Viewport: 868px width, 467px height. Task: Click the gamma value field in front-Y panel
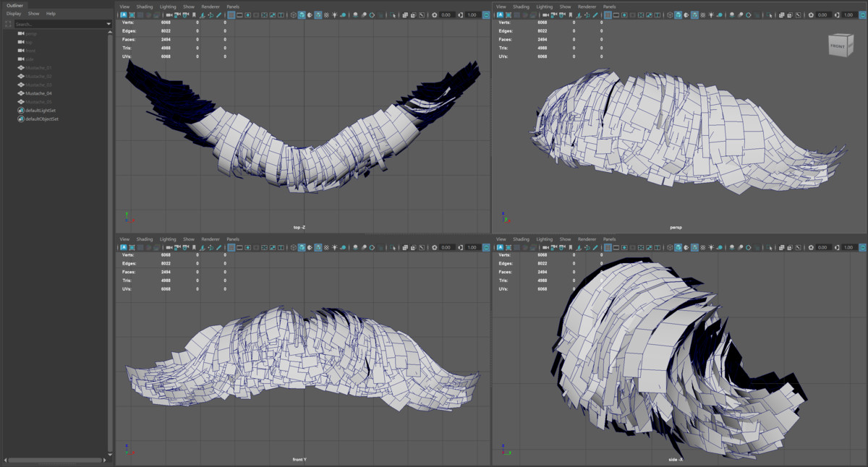pyautogui.click(x=472, y=247)
